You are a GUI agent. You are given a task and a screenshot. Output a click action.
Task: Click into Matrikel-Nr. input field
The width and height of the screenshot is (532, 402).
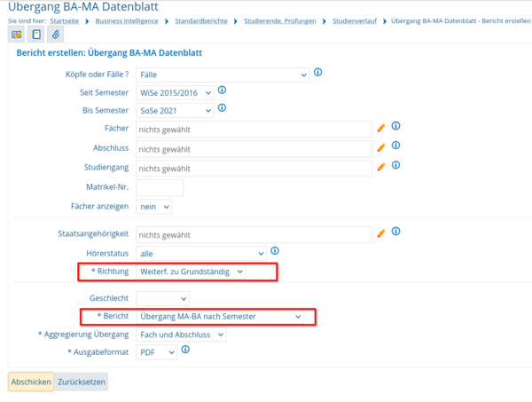[x=160, y=188]
